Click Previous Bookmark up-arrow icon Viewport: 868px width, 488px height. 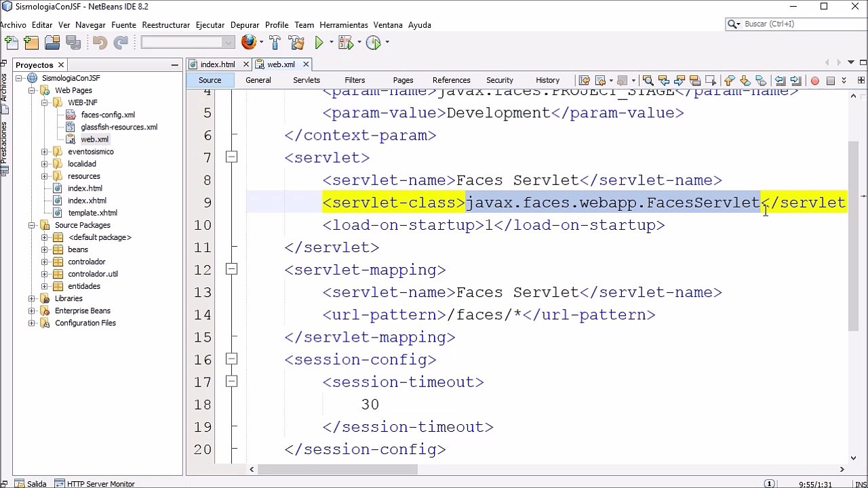(x=729, y=80)
